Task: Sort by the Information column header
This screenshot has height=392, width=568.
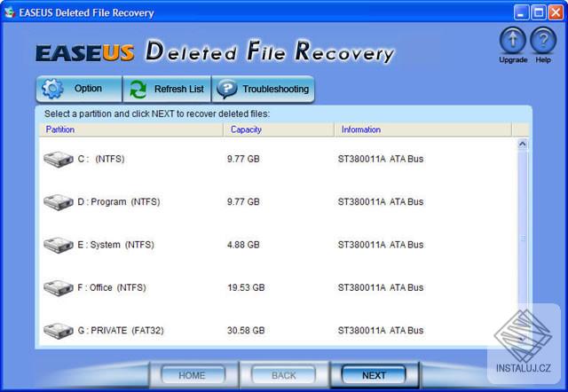Action: coord(422,129)
